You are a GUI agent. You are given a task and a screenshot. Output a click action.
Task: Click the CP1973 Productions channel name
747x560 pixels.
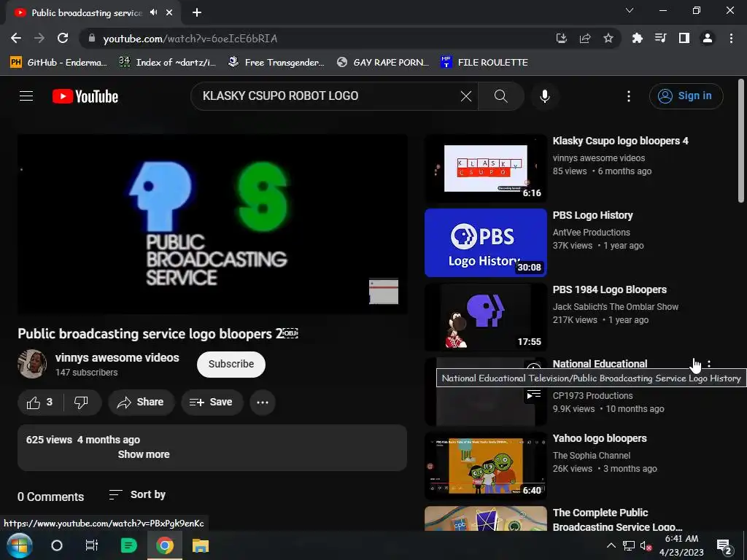tap(592, 396)
